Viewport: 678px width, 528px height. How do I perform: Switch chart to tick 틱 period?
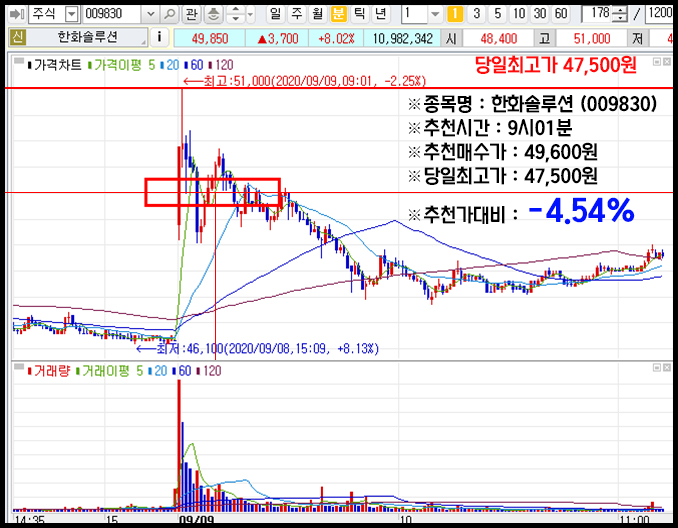tap(359, 14)
